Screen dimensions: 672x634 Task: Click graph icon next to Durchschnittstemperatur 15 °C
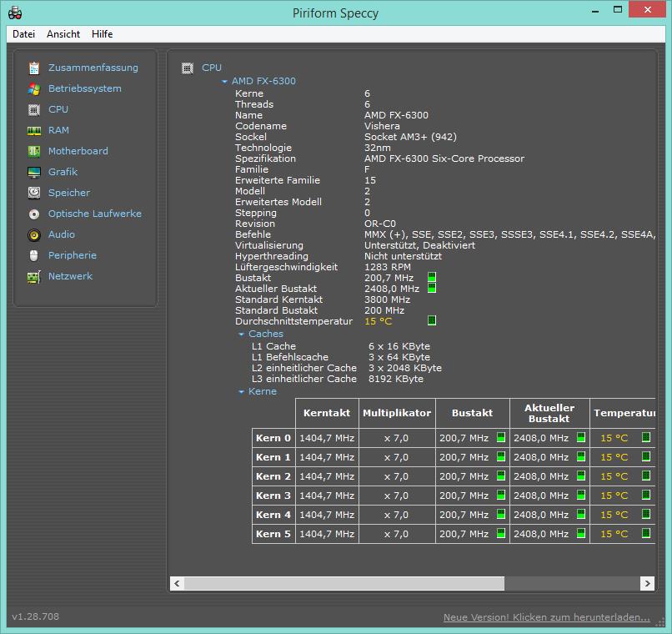pos(432,320)
